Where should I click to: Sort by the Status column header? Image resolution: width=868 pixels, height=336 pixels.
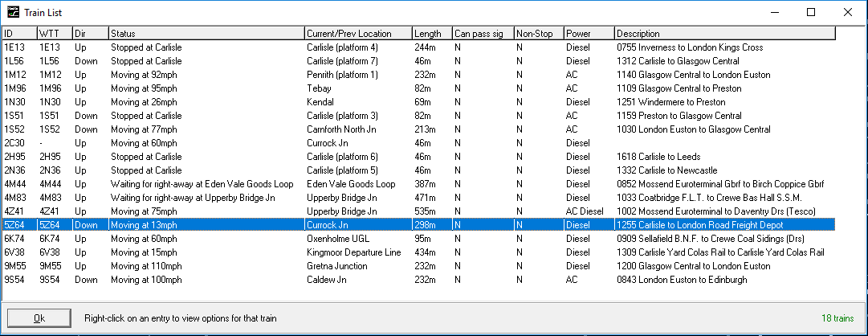206,34
